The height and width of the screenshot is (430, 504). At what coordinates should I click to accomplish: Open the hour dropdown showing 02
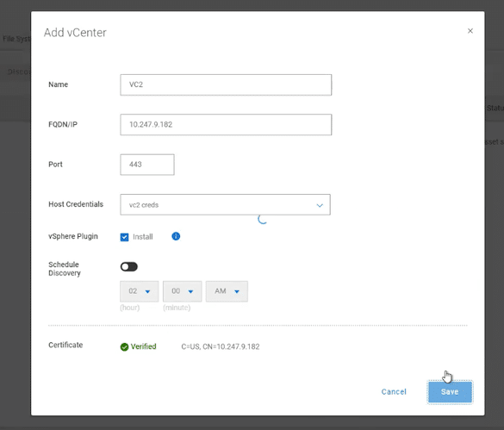pyautogui.click(x=140, y=291)
